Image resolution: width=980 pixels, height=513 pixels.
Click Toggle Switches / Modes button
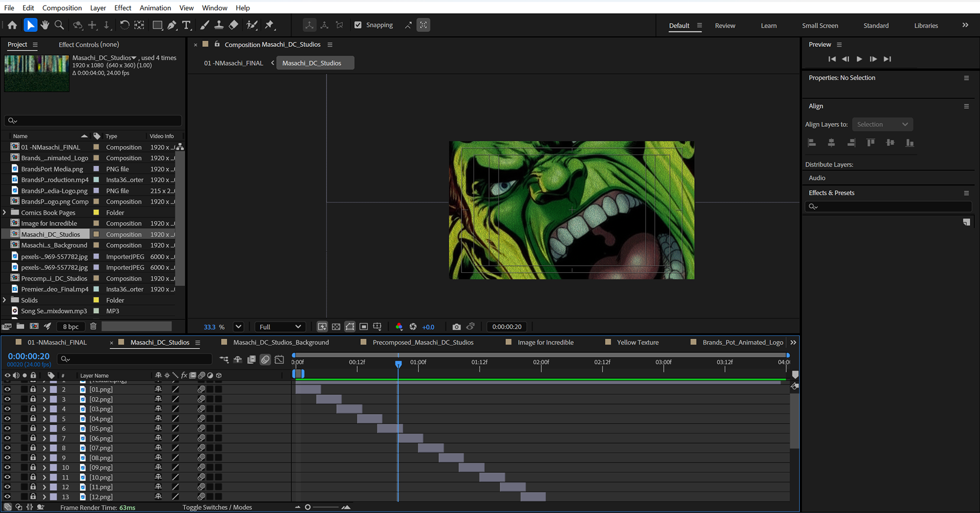217,507
